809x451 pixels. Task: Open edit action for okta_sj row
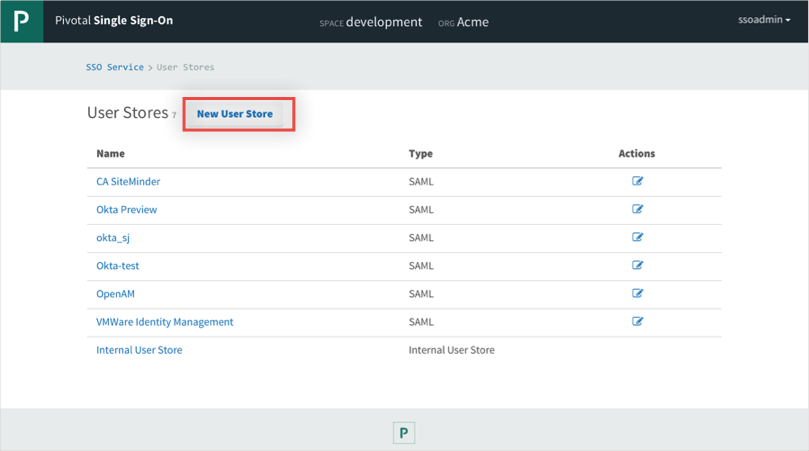tap(637, 237)
